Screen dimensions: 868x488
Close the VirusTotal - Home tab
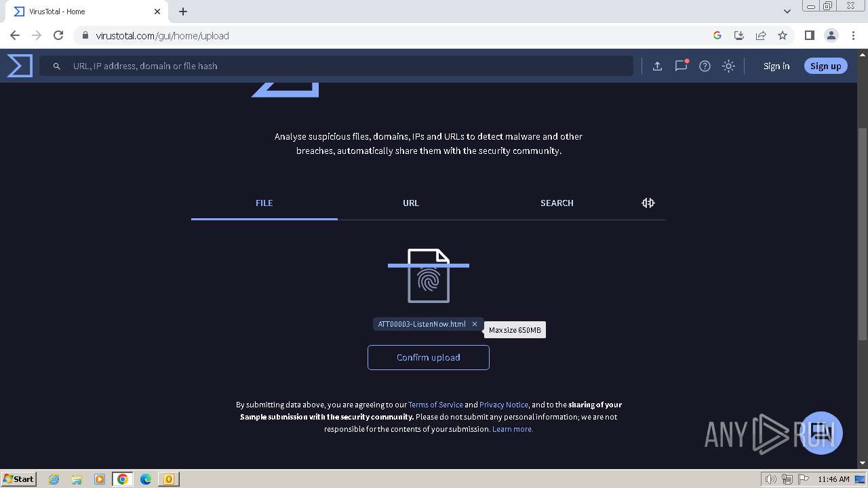[x=157, y=12]
